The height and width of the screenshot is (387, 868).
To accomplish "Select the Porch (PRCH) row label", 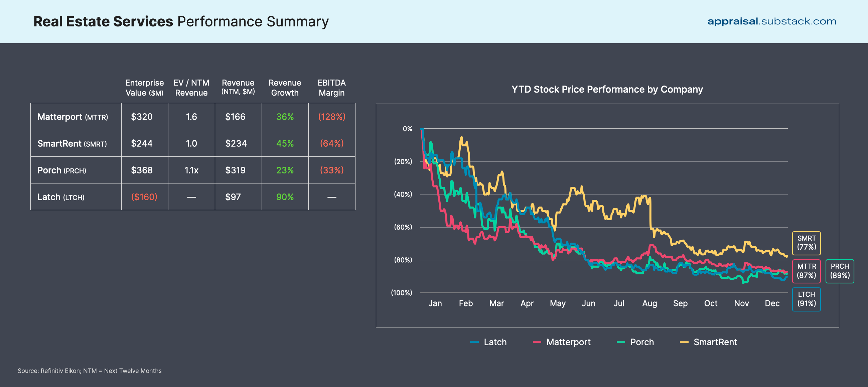I will 62,170.
